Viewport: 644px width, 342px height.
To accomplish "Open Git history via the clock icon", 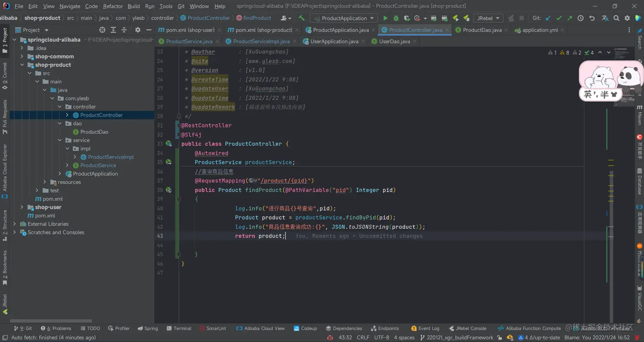I will point(581,18).
